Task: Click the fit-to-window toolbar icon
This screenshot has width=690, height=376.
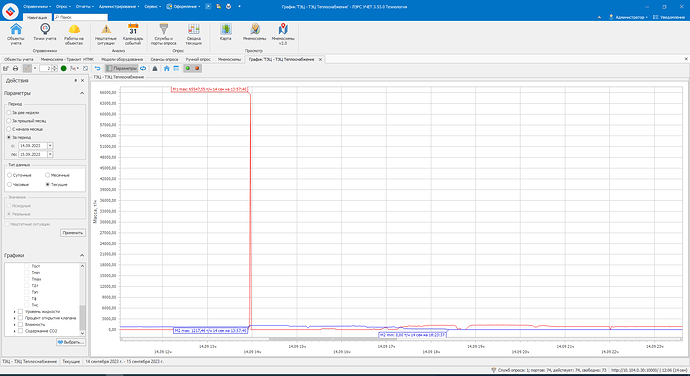Action: tap(85, 68)
